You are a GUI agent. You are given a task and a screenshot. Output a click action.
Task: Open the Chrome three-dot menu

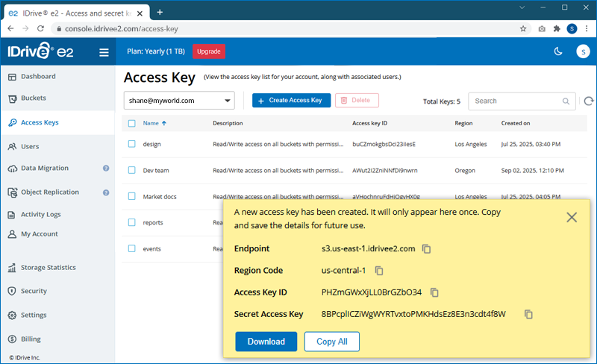tap(586, 29)
